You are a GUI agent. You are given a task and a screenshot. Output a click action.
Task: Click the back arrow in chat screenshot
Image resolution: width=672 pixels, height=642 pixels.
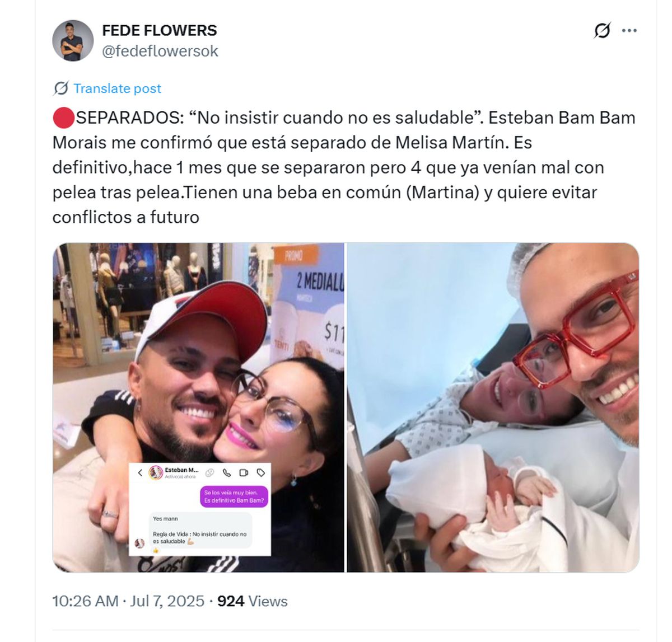140,473
